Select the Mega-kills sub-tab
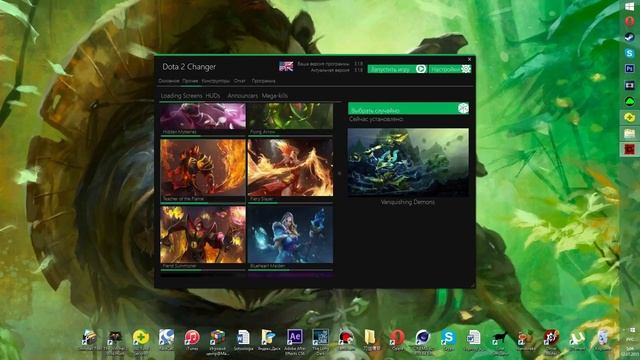 click(275, 96)
